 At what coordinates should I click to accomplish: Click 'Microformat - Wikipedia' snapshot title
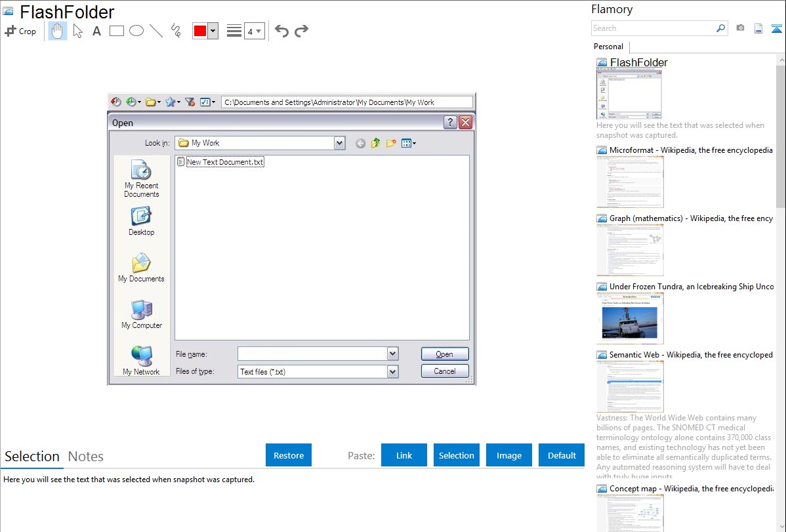(691, 150)
